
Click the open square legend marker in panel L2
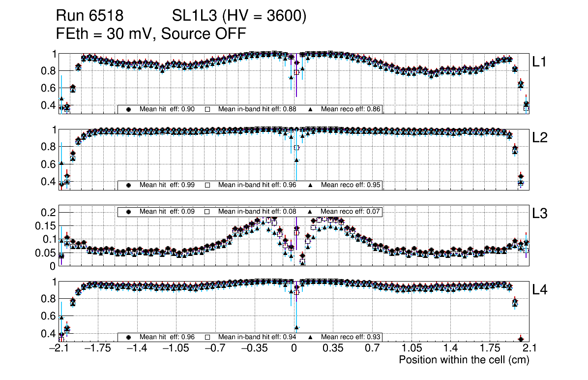(207, 185)
